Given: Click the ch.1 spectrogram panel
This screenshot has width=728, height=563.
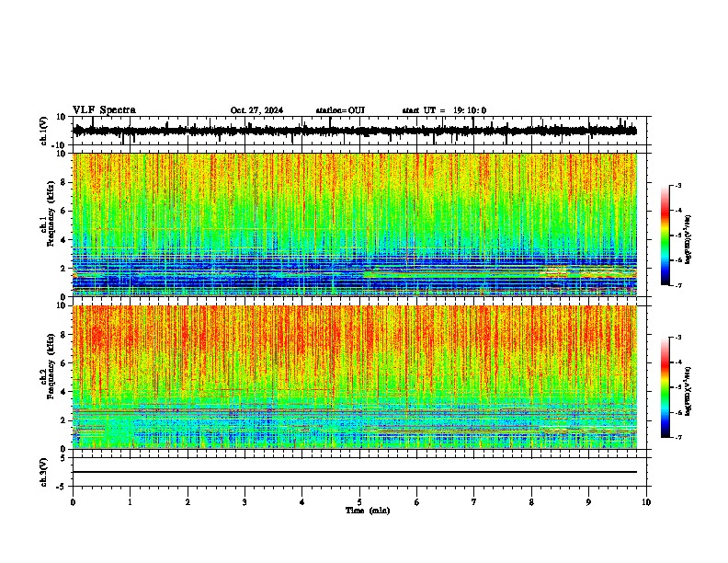Looking at the screenshot, I should [355, 224].
